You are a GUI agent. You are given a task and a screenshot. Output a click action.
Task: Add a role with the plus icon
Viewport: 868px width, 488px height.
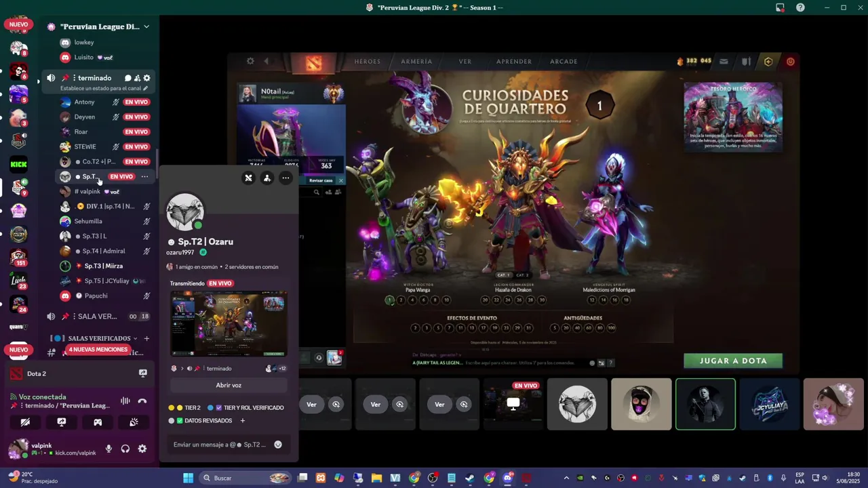tap(242, 421)
